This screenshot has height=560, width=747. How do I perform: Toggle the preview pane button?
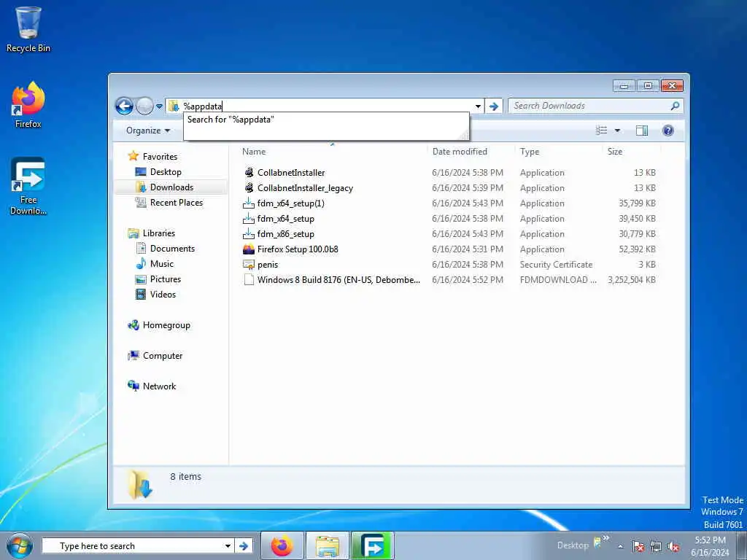pos(642,131)
